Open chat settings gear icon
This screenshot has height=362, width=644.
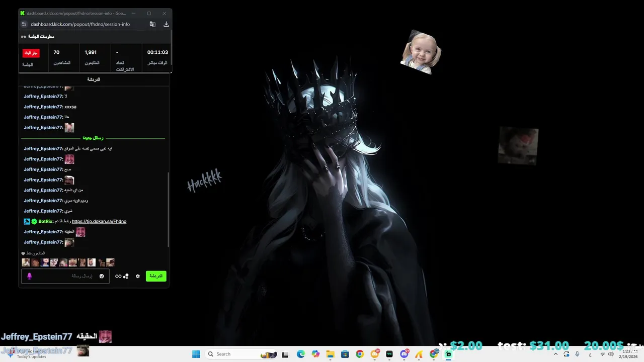[x=138, y=276]
